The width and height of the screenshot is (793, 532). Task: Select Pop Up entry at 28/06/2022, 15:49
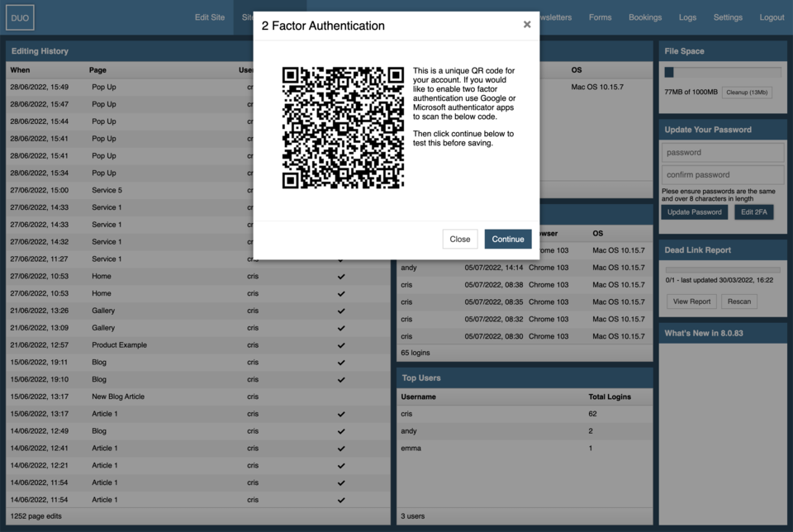104,87
